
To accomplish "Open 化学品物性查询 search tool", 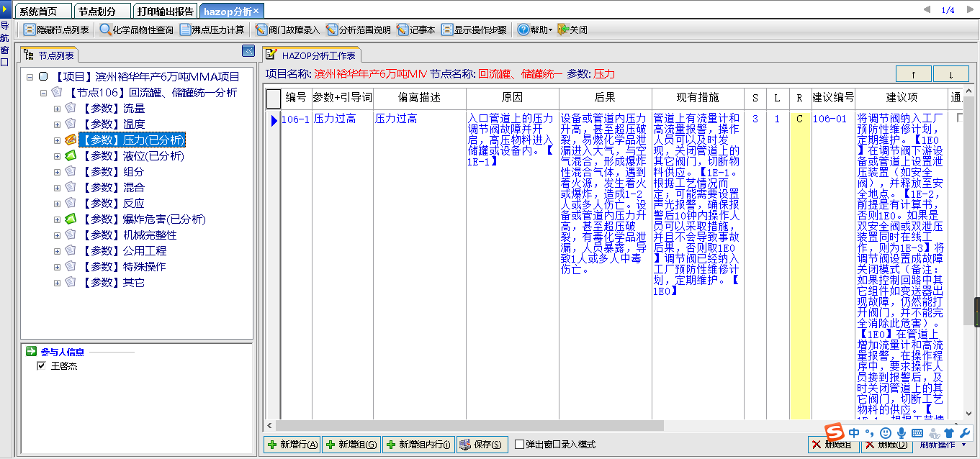I will point(137,30).
